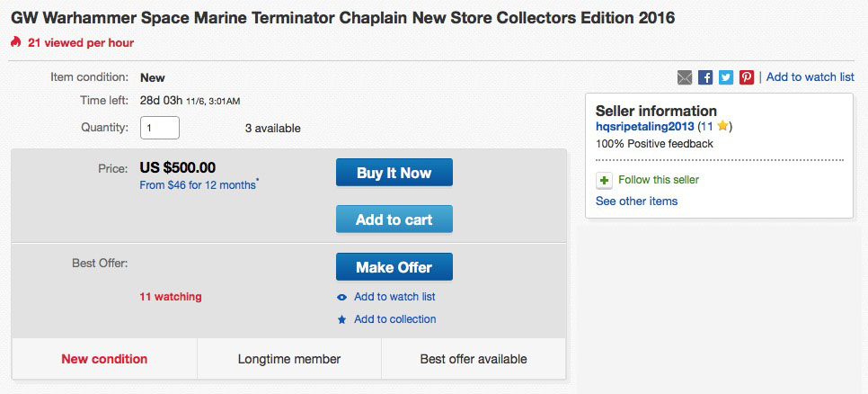Viewport: 868px width, 394px height.
Task: Share listing on Pinterest icon
Action: 747,77
